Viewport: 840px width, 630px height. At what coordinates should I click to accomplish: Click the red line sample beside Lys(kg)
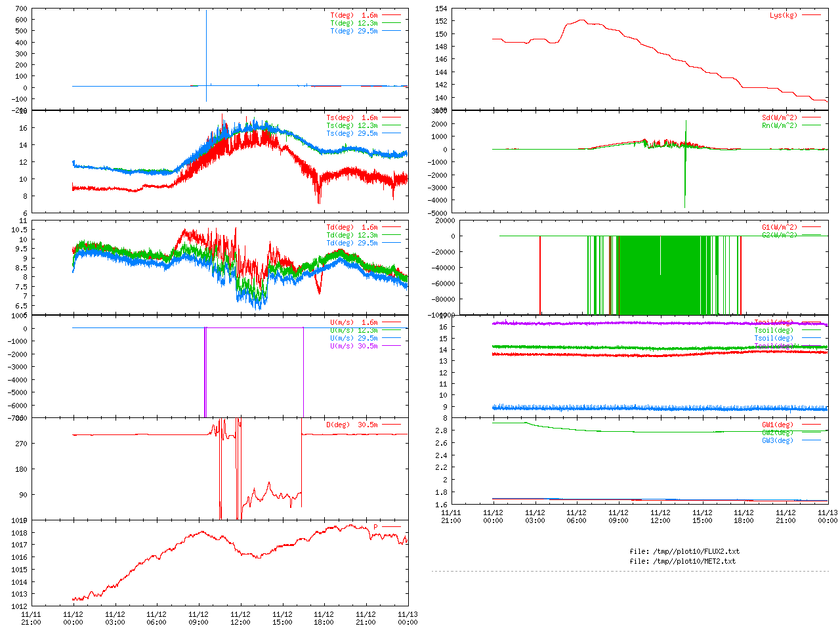810,15
